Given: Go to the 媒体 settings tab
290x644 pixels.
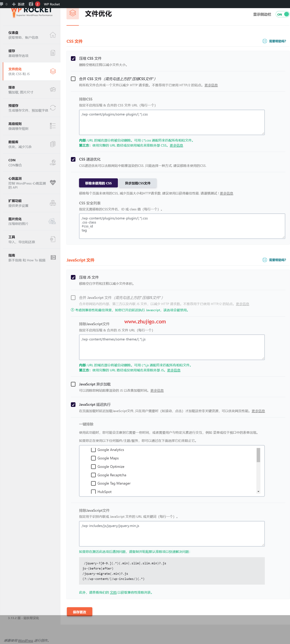Looking at the screenshot, I should point(32,90).
